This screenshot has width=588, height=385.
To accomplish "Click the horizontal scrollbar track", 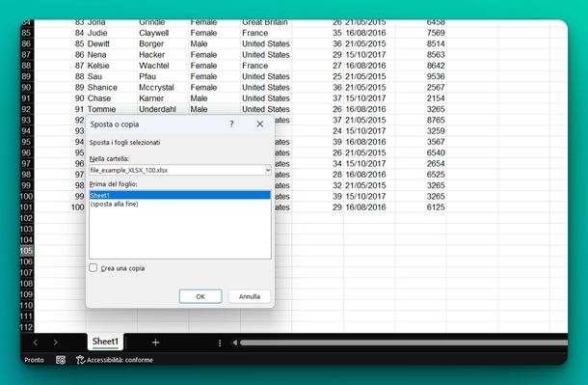I will 404,343.
